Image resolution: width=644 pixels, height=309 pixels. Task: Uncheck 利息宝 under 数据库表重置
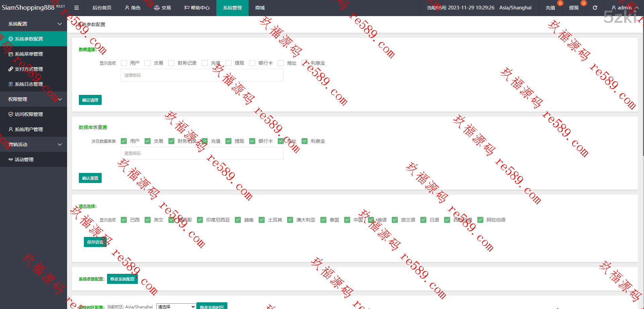(305, 141)
